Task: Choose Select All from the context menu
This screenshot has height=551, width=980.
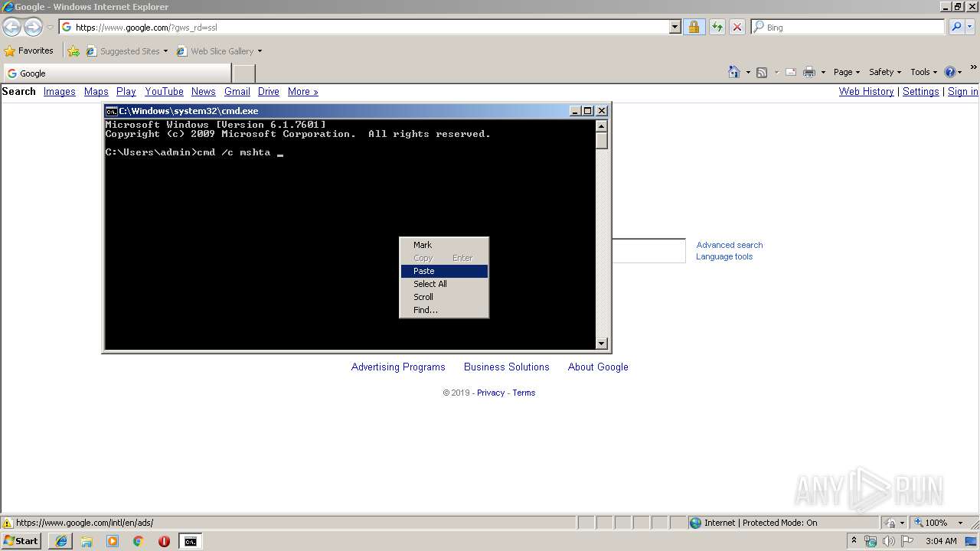Action: pyautogui.click(x=444, y=284)
